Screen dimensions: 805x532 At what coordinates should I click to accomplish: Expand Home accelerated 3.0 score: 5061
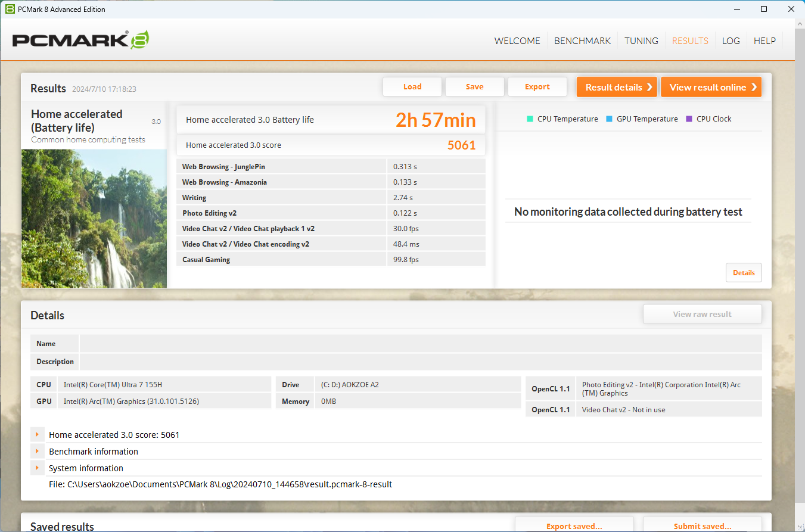point(37,434)
